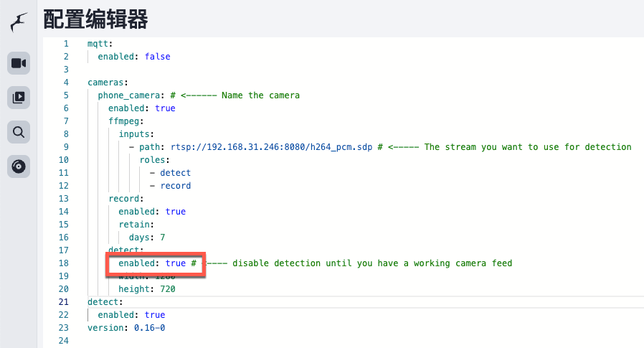
Task: Click the cameras key on line 4
Action: [108, 83]
